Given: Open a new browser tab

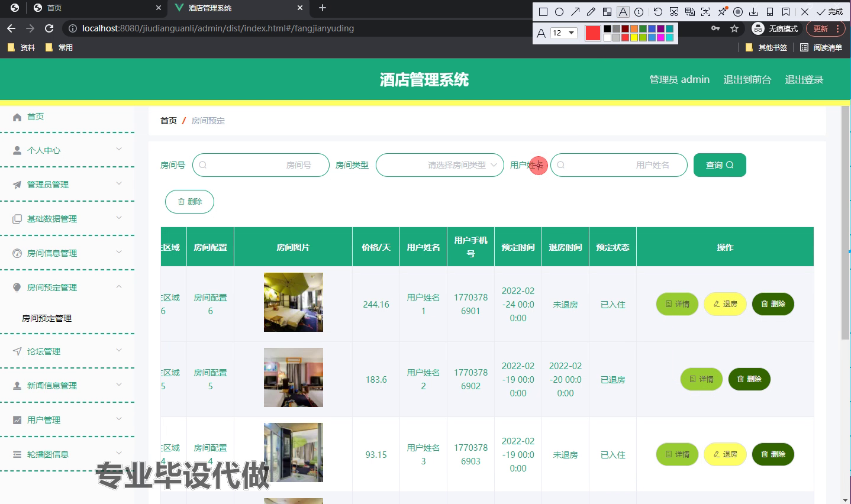Looking at the screenshot, I should point(323,8).
